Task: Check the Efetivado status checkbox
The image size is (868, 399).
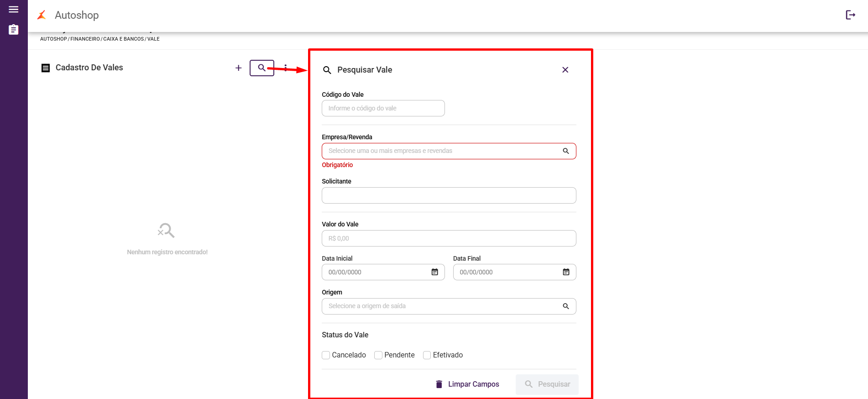Action: pos(427,355)
